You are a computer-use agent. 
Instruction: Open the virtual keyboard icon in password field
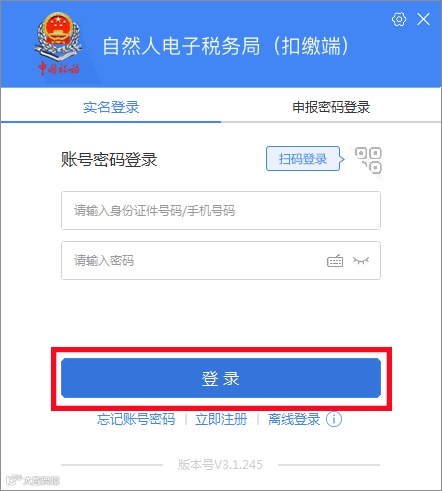tap(335, 261)
